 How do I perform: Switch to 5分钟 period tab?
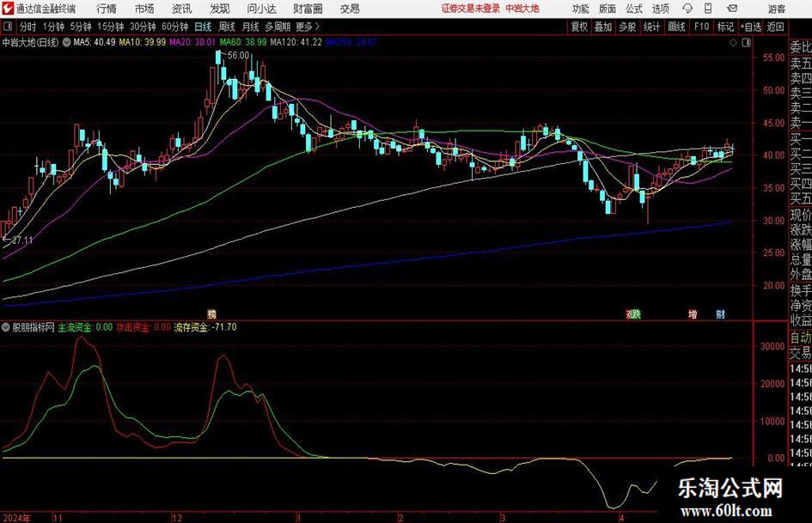[81, 27]
